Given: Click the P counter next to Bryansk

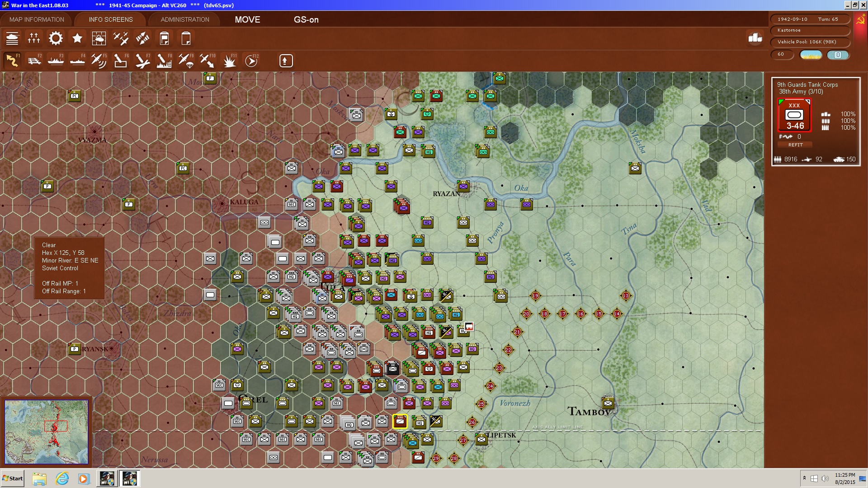Looking at the screenshot, I should coord(75,349).
